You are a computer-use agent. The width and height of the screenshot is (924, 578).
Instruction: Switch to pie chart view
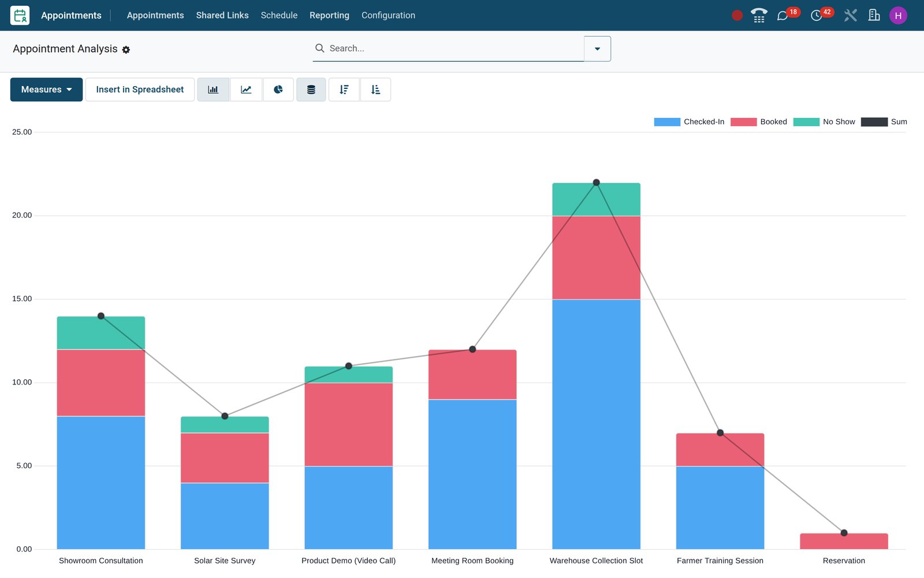click(278, 90)
